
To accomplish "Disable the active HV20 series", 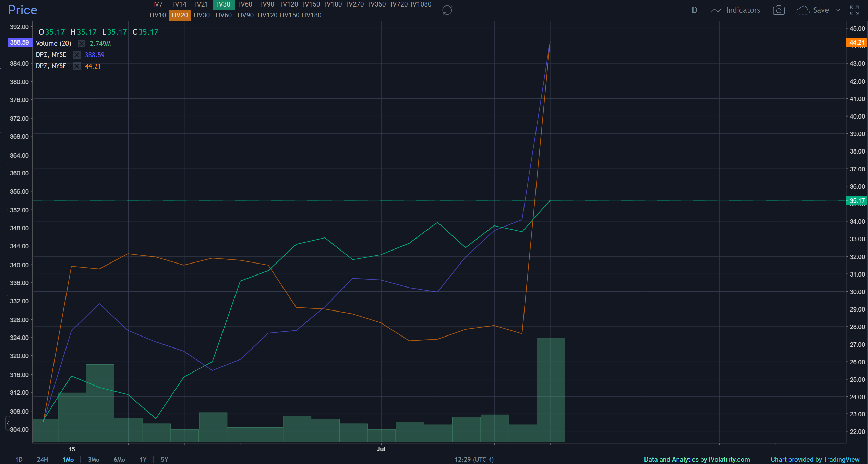I will pyautogui.click(x=180, y=15).
